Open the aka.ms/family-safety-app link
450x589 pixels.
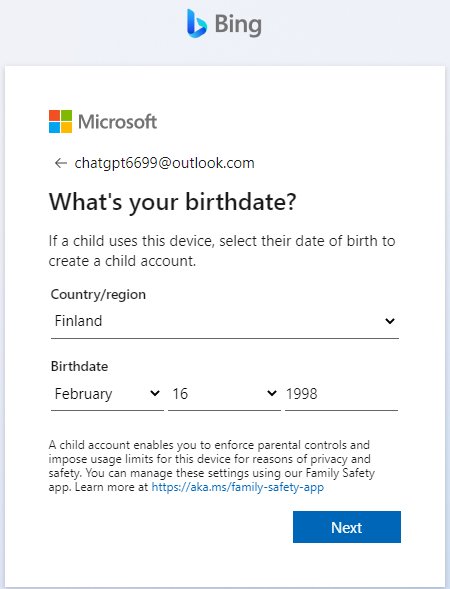click(237, 487)
